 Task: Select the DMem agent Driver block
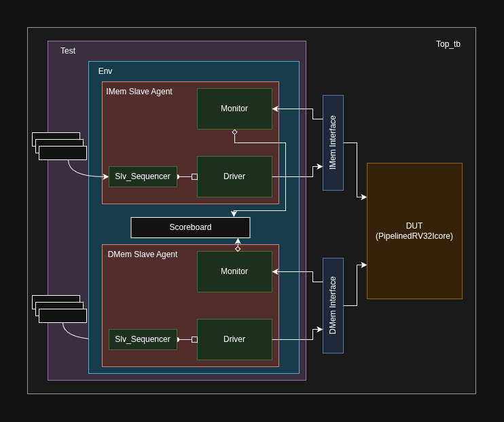(x=234, y=339)
